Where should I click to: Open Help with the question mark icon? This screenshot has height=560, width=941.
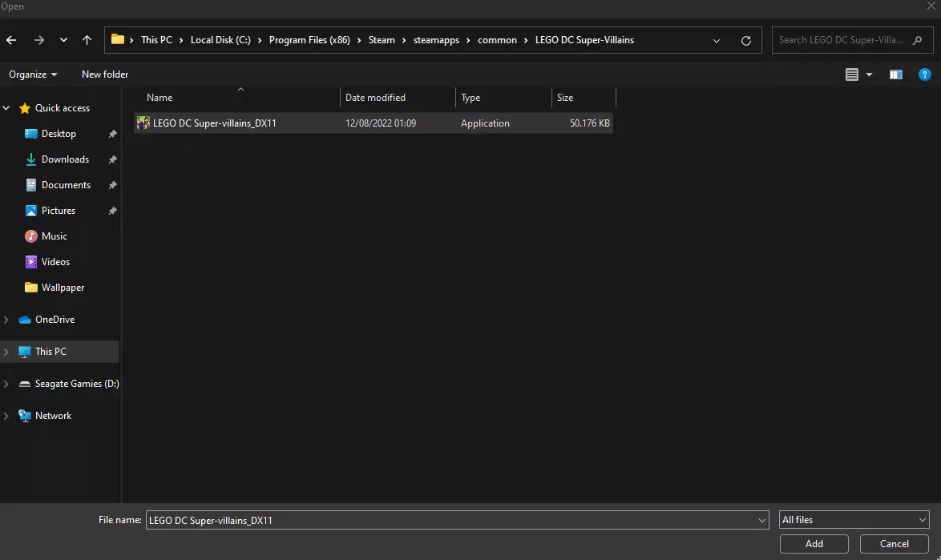coord(925,75)
